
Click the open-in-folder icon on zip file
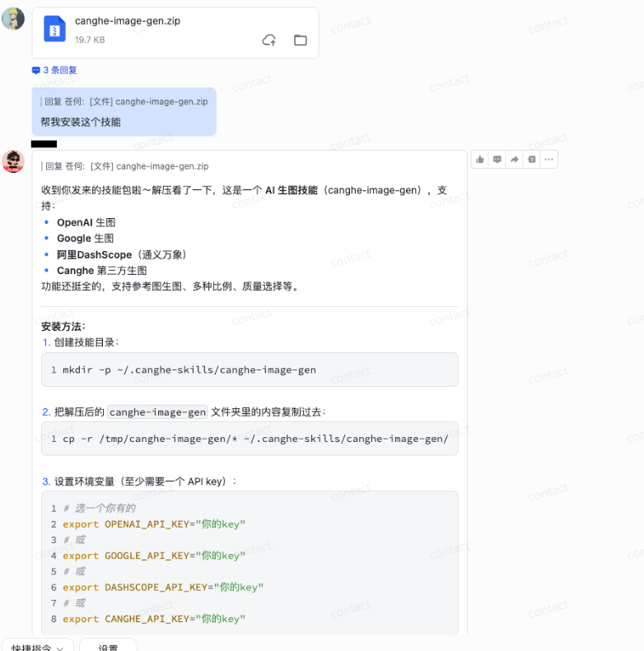click(x=301, y=40)
